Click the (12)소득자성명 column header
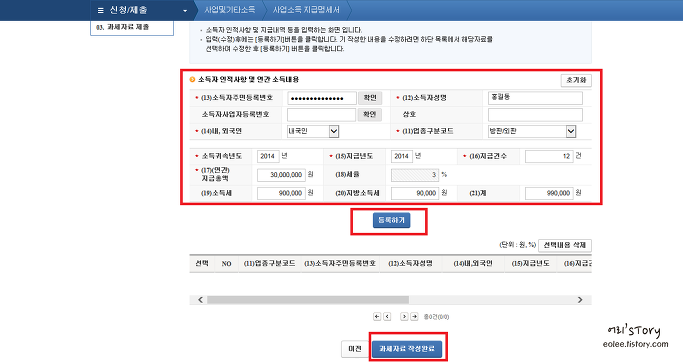The width and height of the screenshot is (683, 362). tap(410, 264)
